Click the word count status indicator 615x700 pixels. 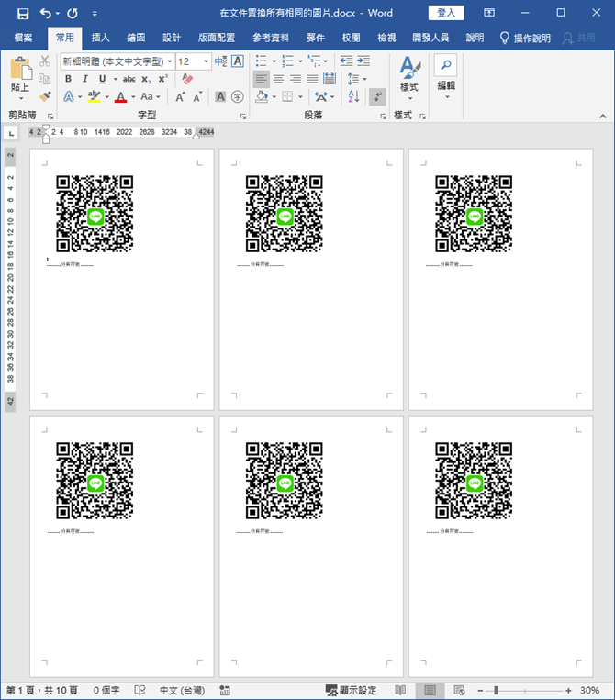106,690
